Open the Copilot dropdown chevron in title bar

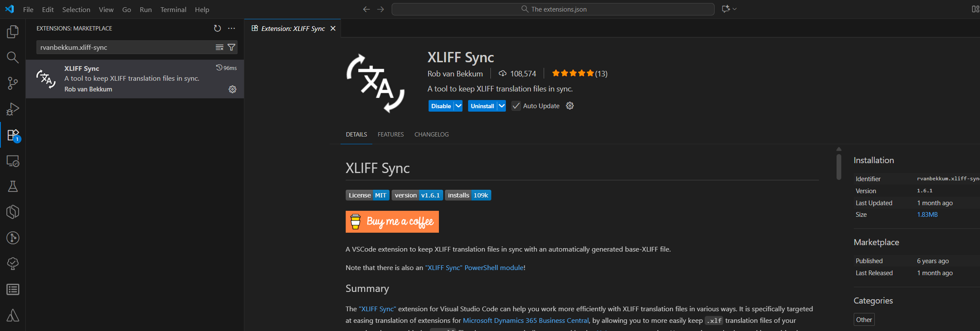(735, 9)
